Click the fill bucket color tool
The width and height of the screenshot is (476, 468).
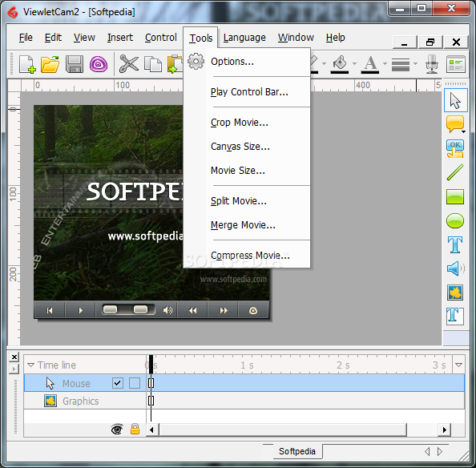340,64
